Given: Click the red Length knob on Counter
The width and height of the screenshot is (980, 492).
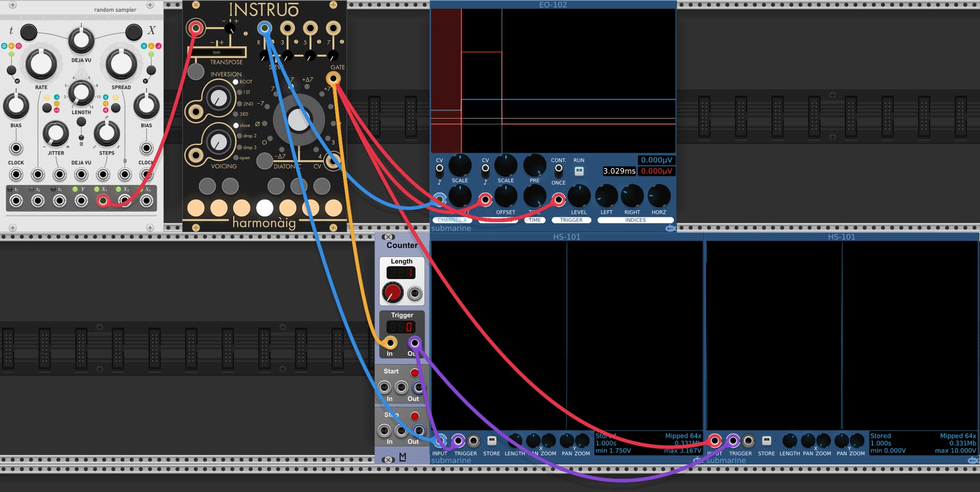Looking at the screenshot, I should (393, 293).
